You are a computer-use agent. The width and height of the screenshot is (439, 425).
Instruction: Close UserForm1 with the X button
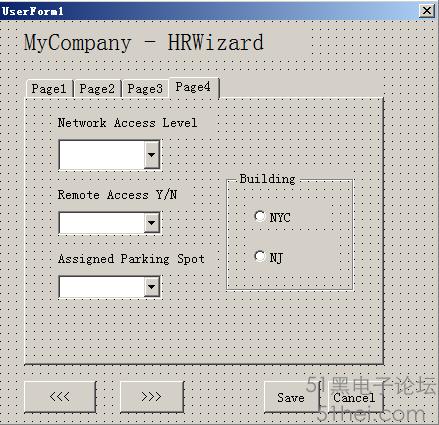(x=427, y=11)
